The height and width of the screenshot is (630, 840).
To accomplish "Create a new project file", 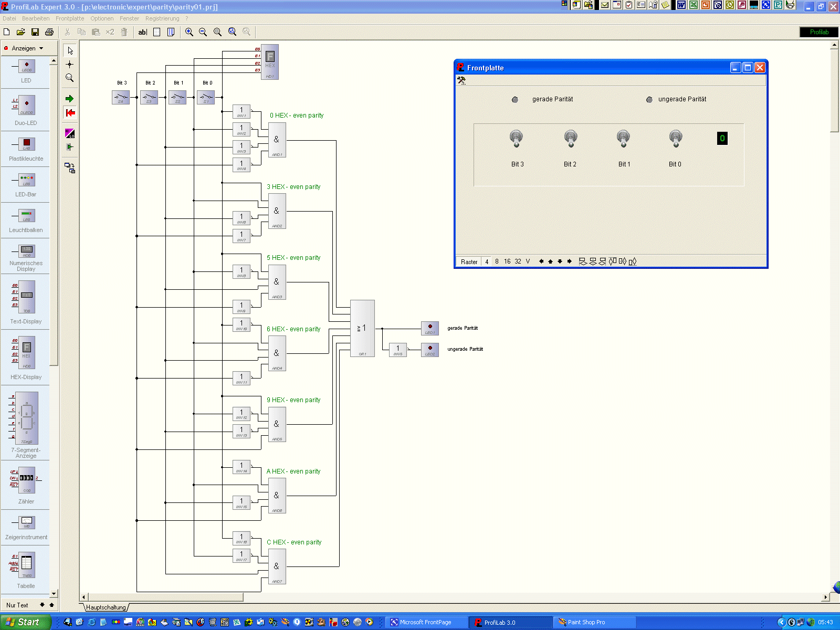I will pyautogui.click(x=7, y=32).
